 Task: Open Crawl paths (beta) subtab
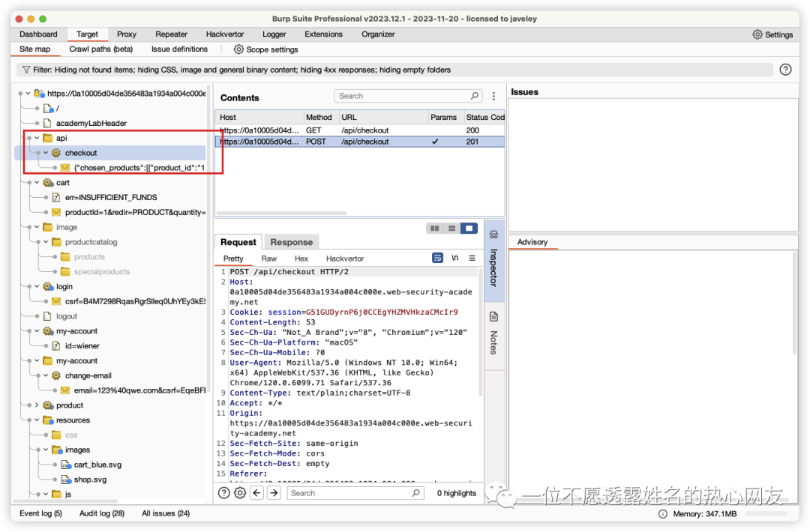[100, 49]
